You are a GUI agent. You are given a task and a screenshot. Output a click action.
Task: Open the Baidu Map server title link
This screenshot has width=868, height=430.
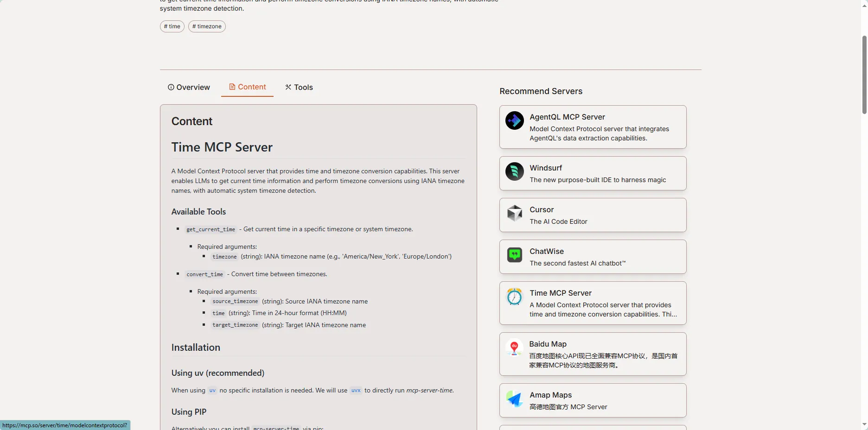tap(548, 344)
